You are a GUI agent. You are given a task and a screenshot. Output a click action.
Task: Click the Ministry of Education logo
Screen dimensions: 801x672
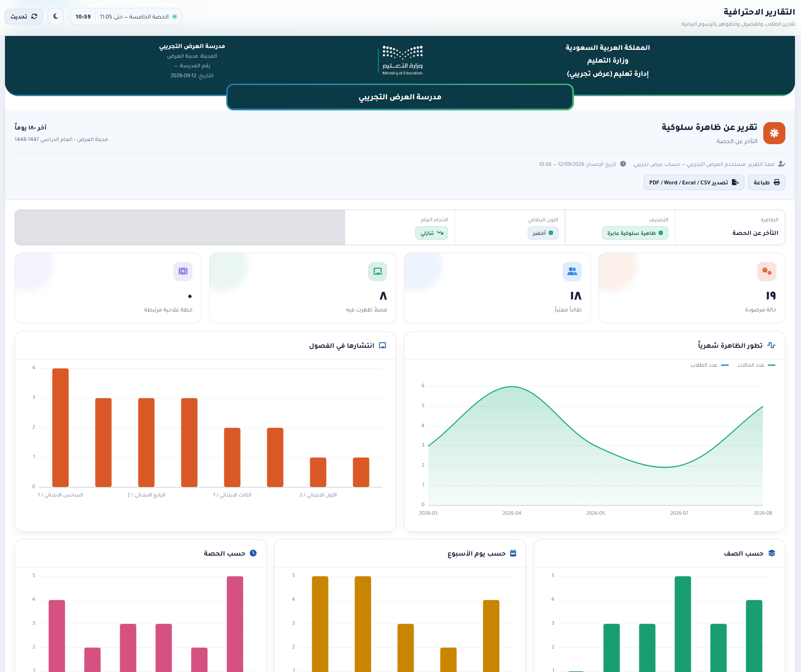[401, 60]
